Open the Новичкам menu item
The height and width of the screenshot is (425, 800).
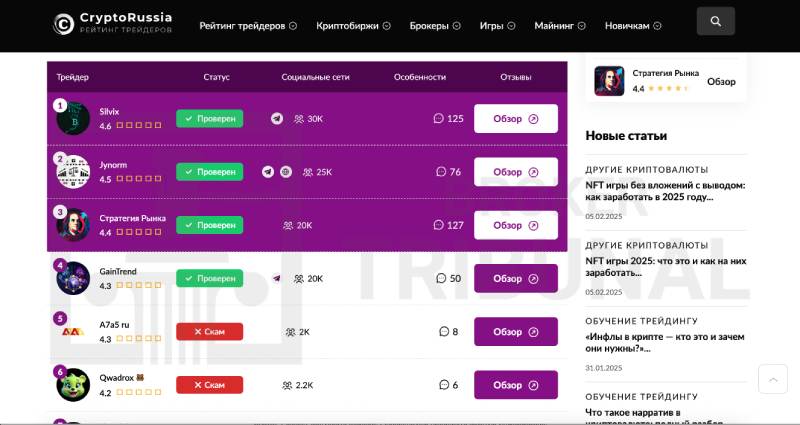[x=640, y=25]
